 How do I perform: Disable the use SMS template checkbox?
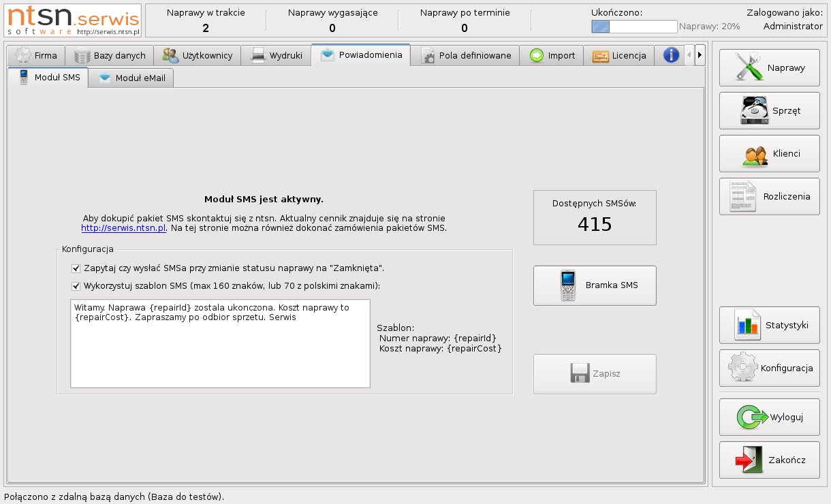pyautogui.click(x=76, y=286)
